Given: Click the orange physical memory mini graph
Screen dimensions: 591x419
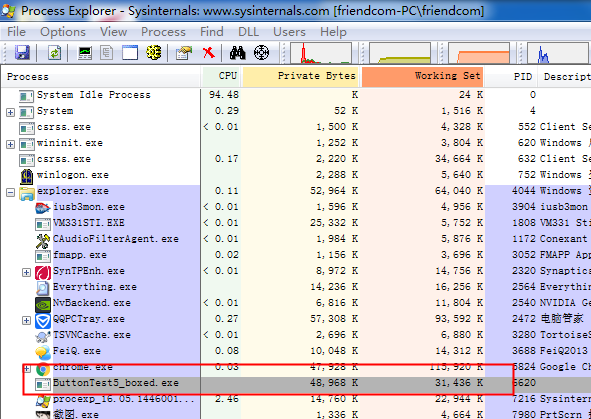Looking at the screenshot, I should [479, 53].
